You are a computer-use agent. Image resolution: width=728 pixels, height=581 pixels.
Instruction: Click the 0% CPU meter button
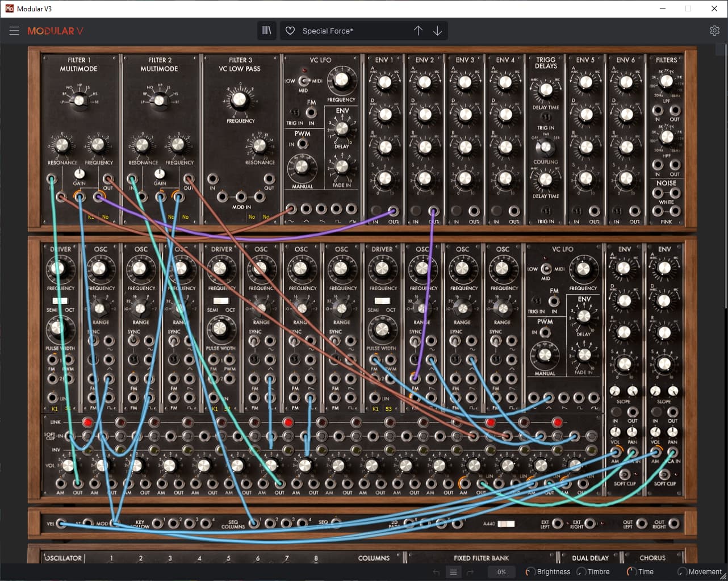pos(501,572)
